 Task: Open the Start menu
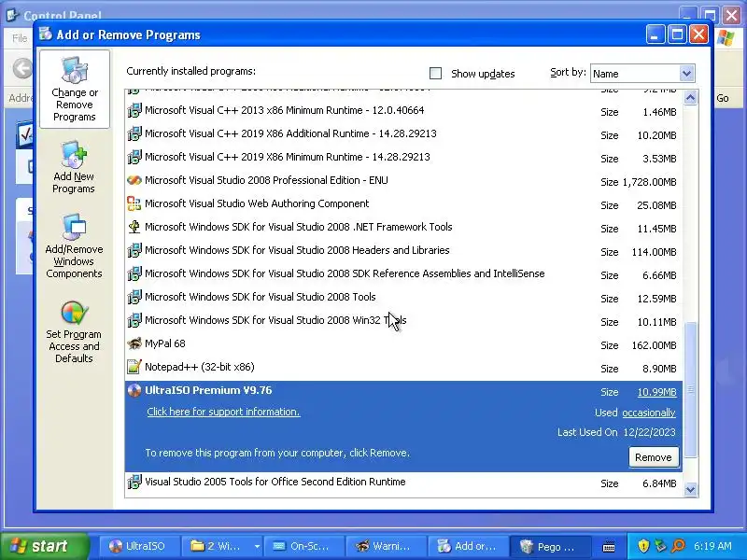(45, 546)
